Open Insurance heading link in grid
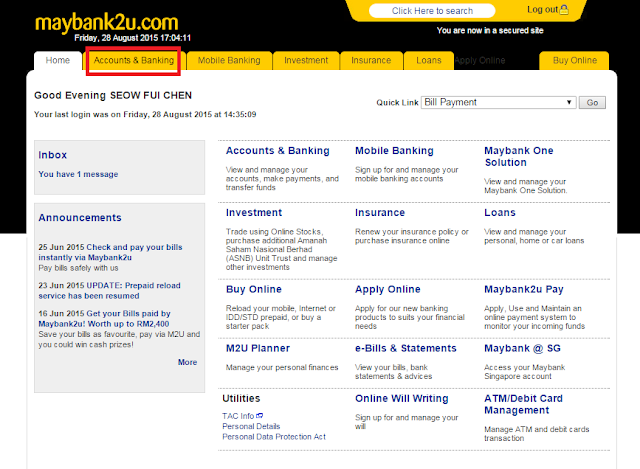 (380, 213)
